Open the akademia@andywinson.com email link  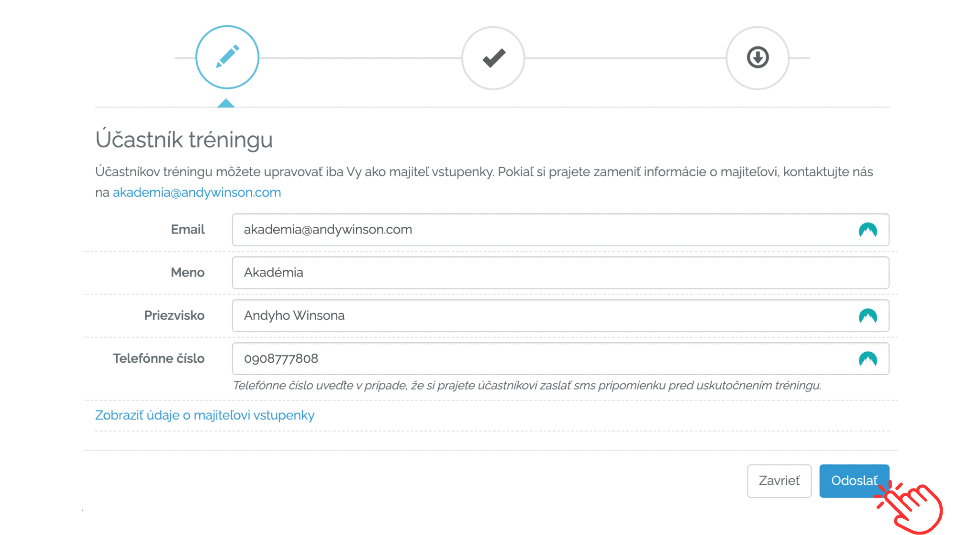[197, 192]
